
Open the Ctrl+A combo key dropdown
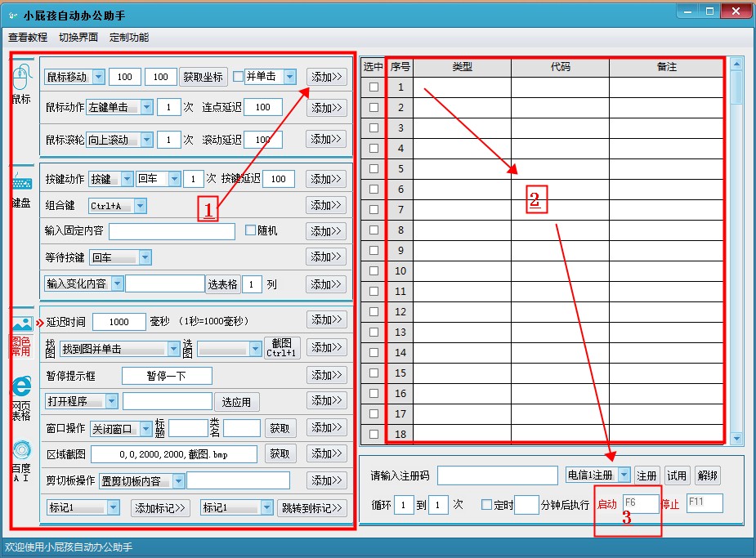click(x=141, y=206)
